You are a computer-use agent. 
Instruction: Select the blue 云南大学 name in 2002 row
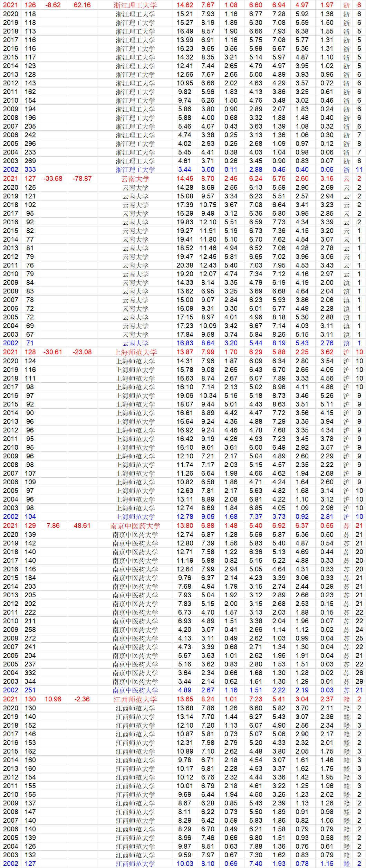pos(135,343)
